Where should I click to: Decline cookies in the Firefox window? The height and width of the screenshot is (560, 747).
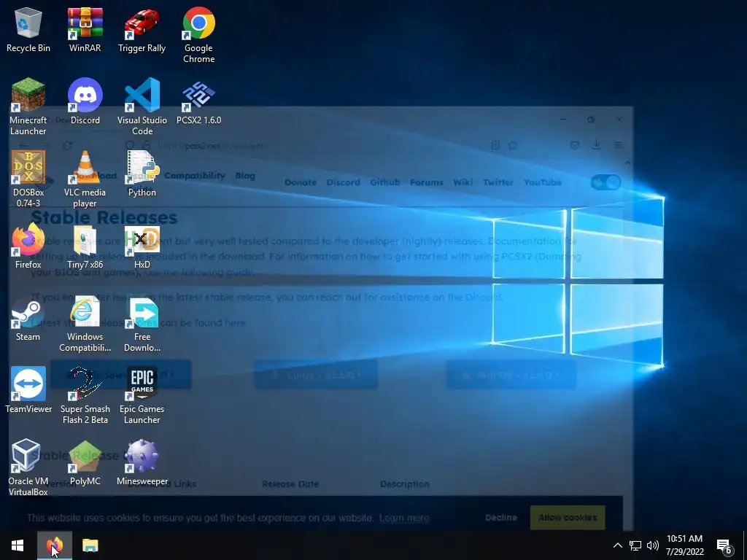[501, 518]
